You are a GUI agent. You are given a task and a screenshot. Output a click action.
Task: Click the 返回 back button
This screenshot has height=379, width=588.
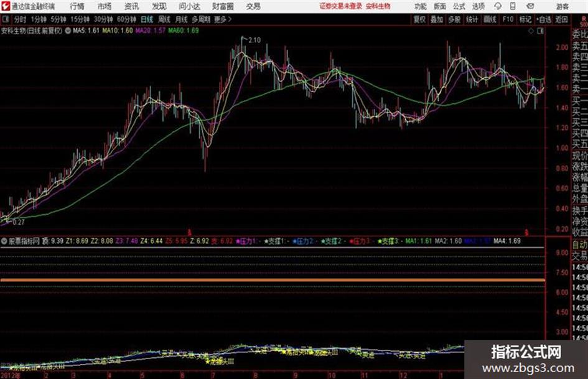pos(561,19)
